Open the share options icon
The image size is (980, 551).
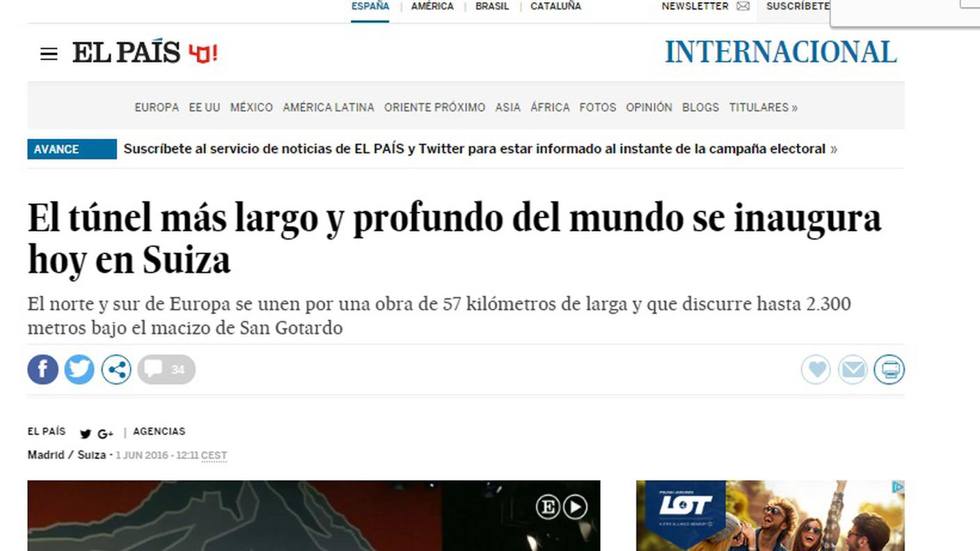[116, 369]
